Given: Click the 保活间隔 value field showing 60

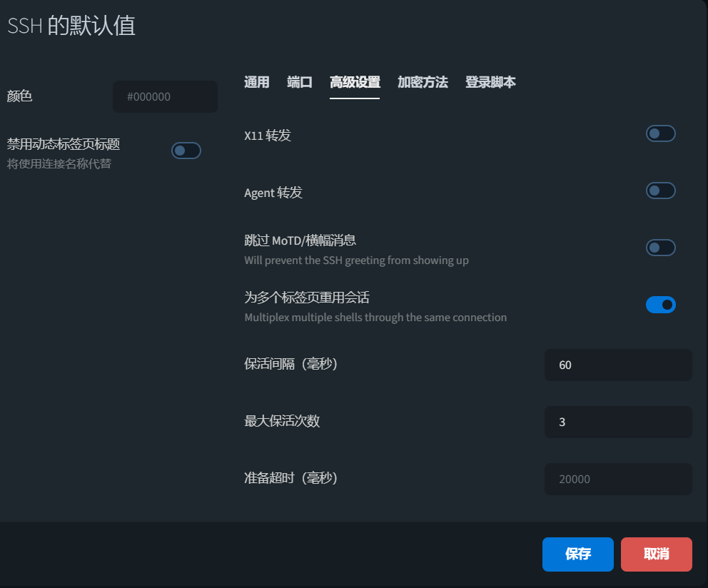Looking at the screenshot, I should tap(617, 365).
